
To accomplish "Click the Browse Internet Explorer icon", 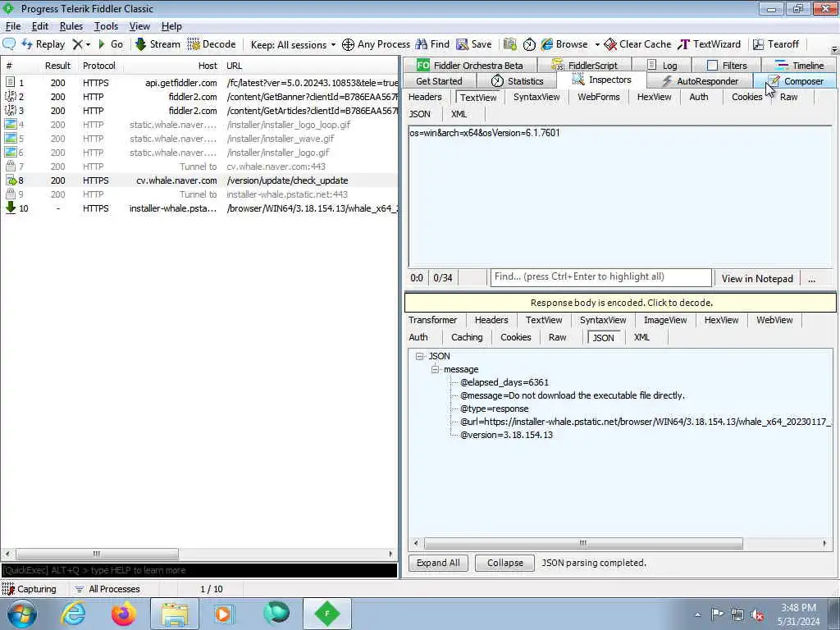I will click(x=547, y=44).
